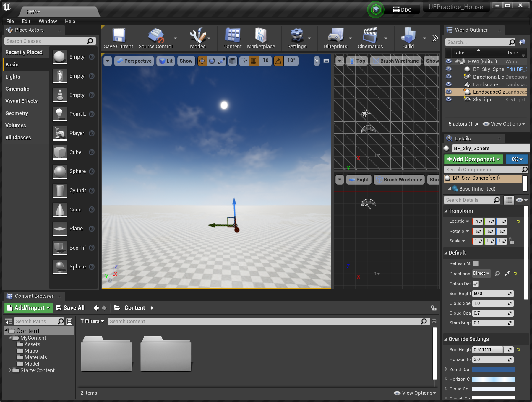Open Source Control toolbar icon
The width and height of the screenshot is (532, 402).
pyautogui.click(x=155, y=38)
